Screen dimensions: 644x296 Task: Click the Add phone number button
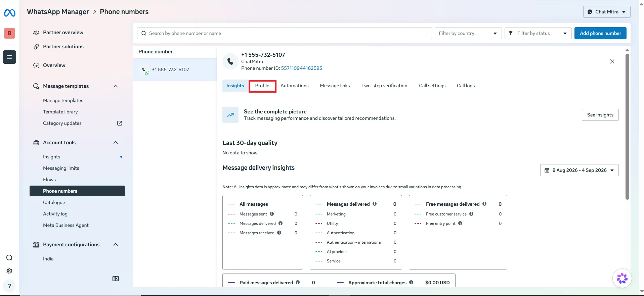pyautogui.click(x=600, y=33)
